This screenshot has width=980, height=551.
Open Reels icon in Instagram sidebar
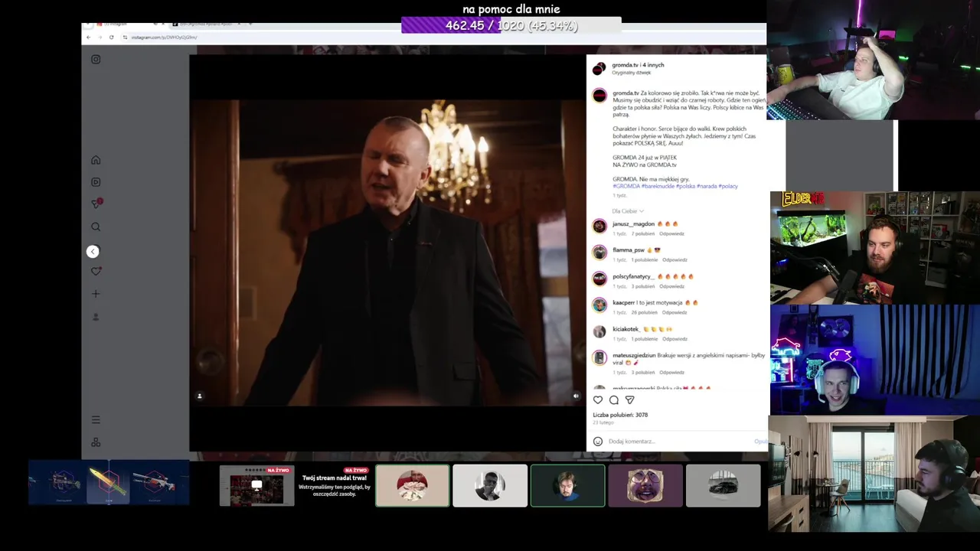click(96, 182)
